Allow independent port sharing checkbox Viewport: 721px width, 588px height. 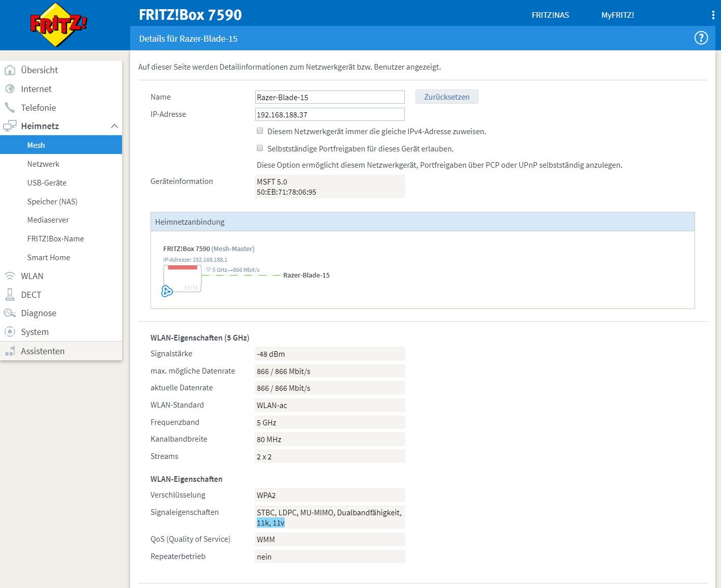[260, 148]
